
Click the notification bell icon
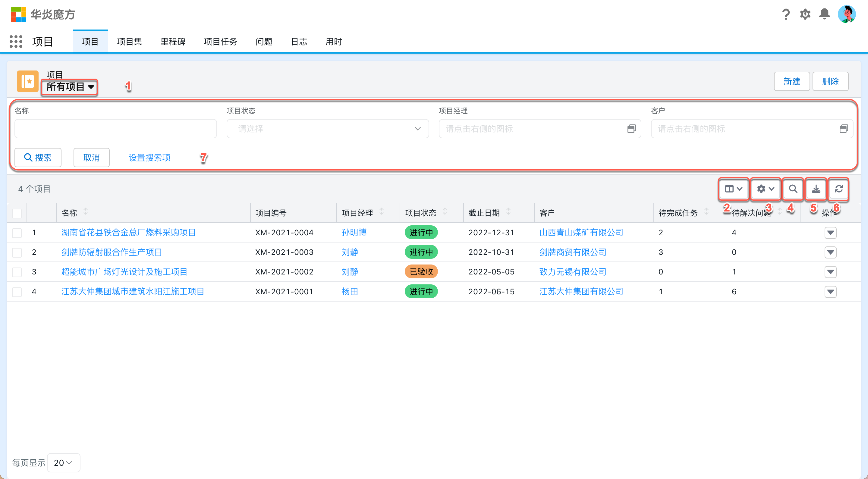click(x=825, y=14)
